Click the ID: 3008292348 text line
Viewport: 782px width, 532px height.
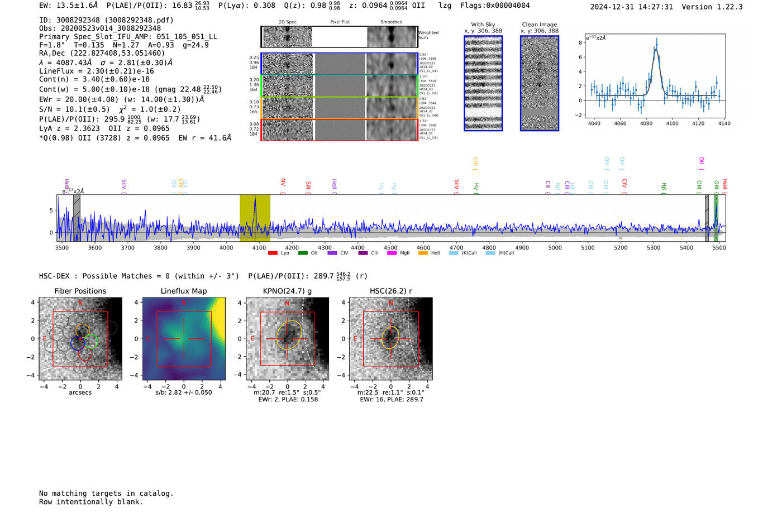point(106,20)
